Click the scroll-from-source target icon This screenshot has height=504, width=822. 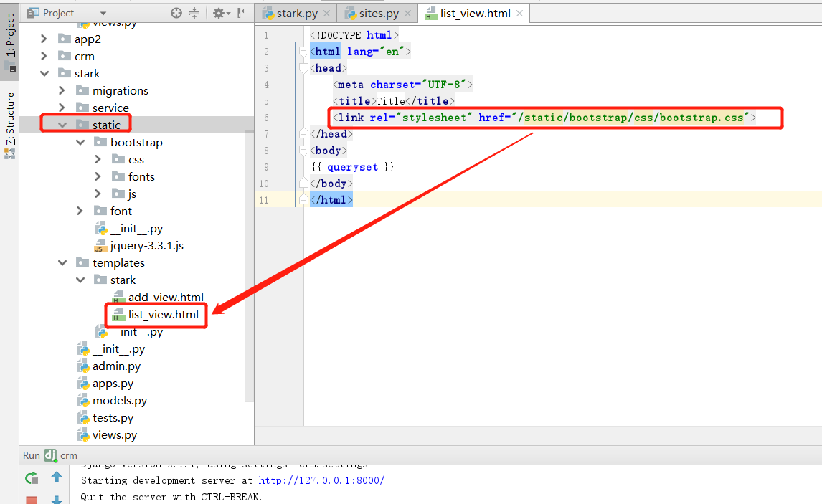176,13
